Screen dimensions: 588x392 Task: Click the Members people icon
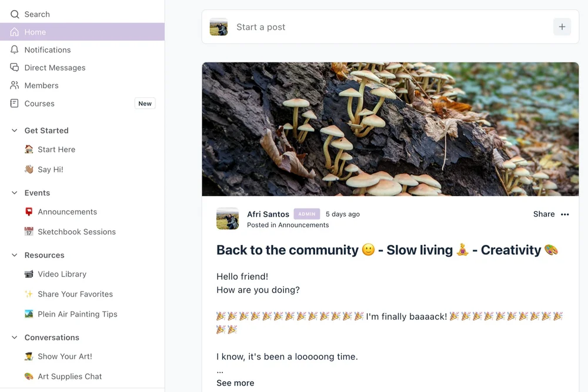15,85
